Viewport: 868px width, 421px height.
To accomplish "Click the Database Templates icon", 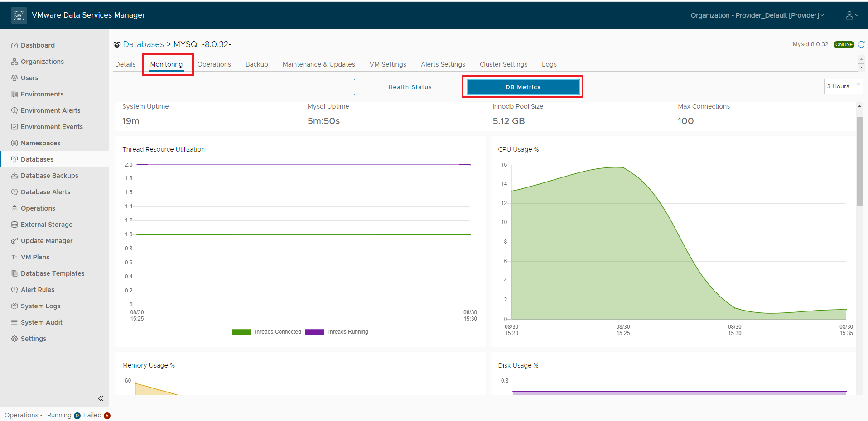I will click(x=14, y=273).
